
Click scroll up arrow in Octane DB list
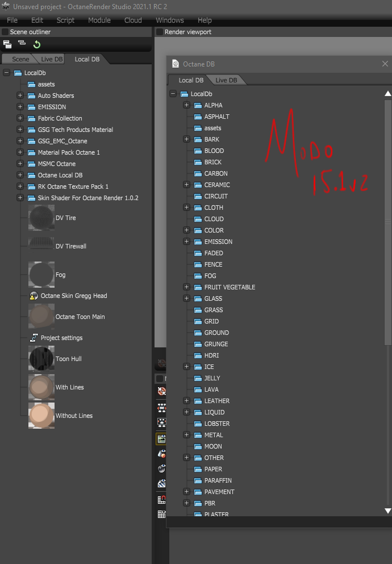(x=387, y=93)
